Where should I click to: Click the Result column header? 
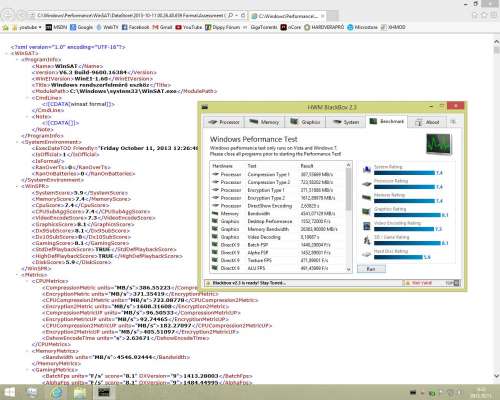[x=322, y=166]
